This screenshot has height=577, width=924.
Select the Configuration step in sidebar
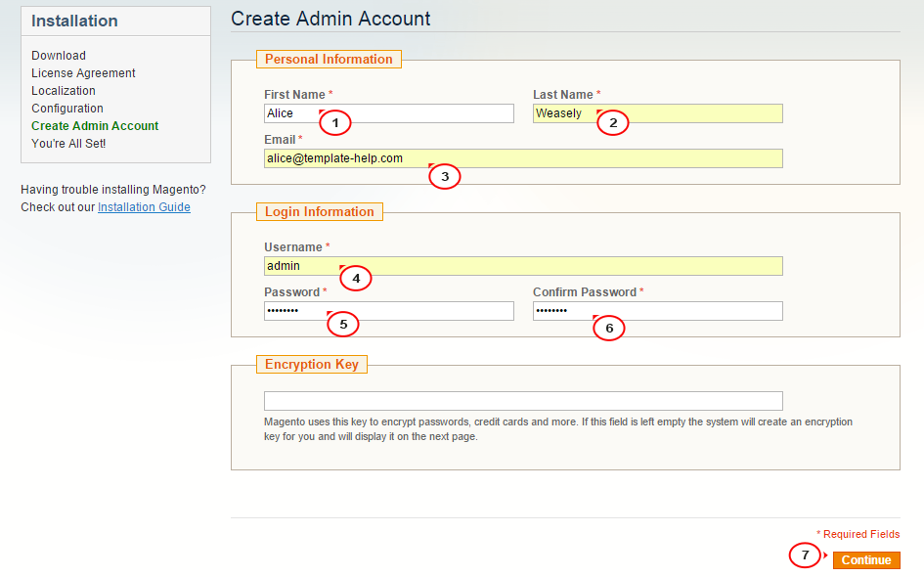67,109
